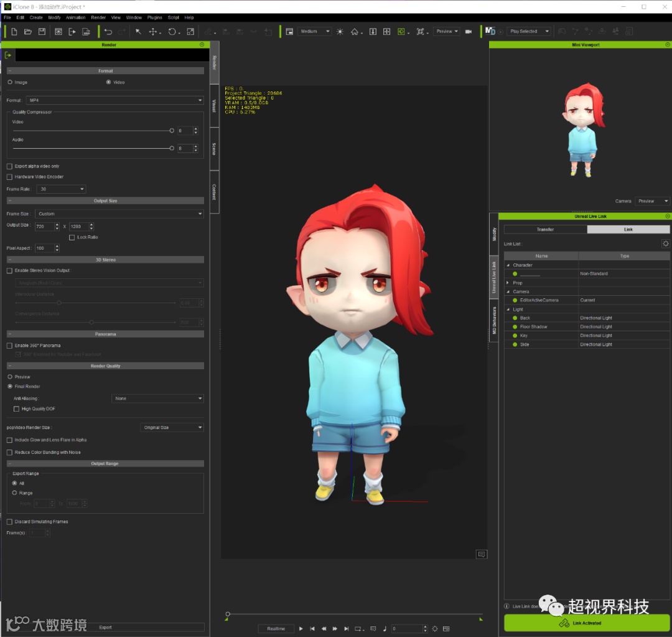Toggle the sun light icon in the toolbar
The height and width of the screenshot is (637, 672).
pyautogui.click(x=340, y=32)
